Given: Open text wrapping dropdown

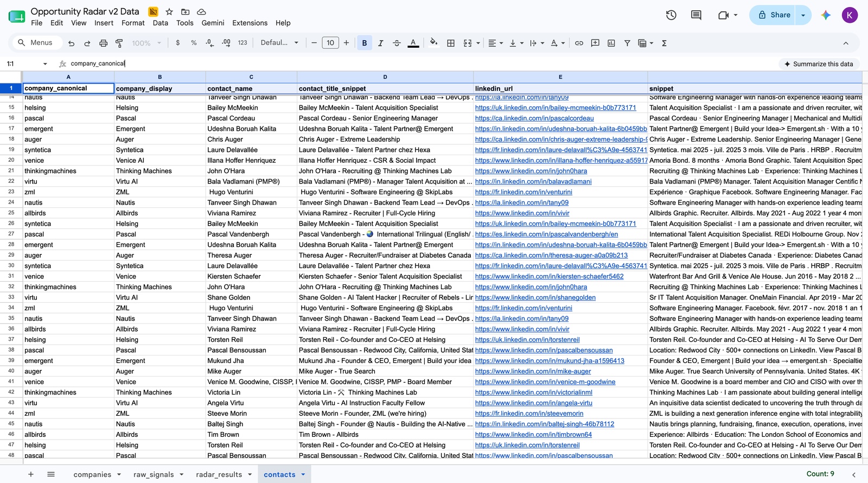Looking at the screenshot, I should pos(537,43).
